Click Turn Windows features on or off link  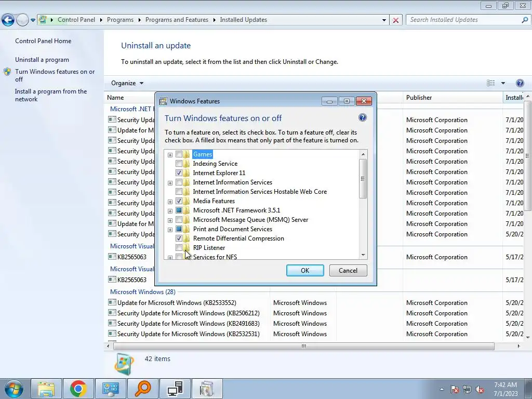55,75
